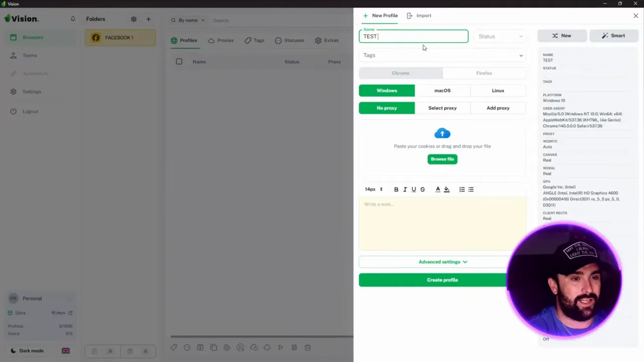This screenshot has height=362, width=644.
Task: Click the notifications bell icon
Action: click(73, 19)
